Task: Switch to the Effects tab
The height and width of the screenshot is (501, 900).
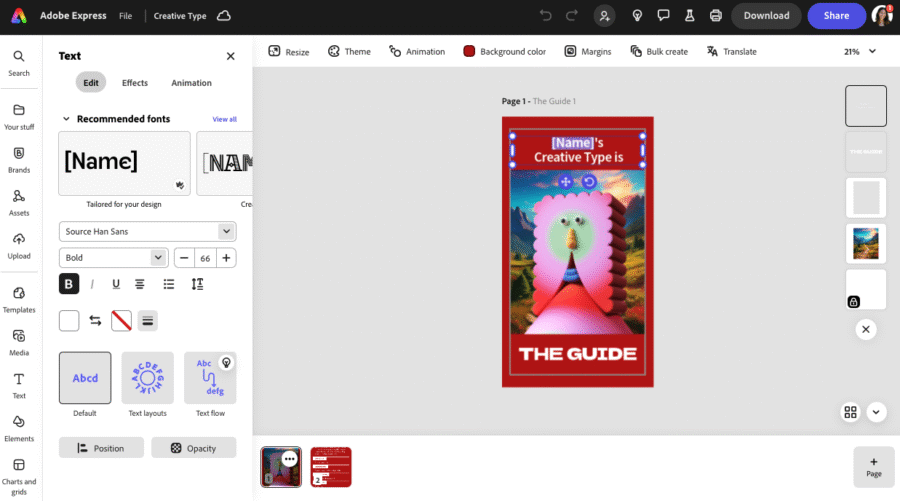Action: pos(135,83)
